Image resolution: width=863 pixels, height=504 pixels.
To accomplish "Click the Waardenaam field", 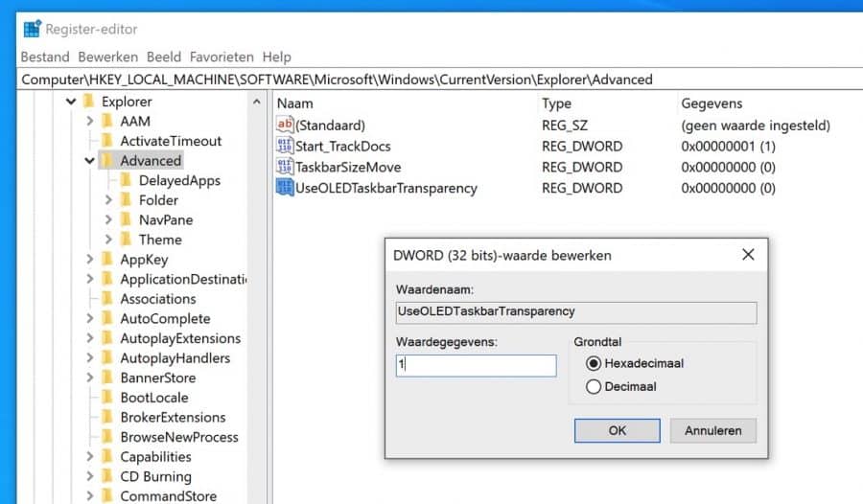I will (576, 312).
